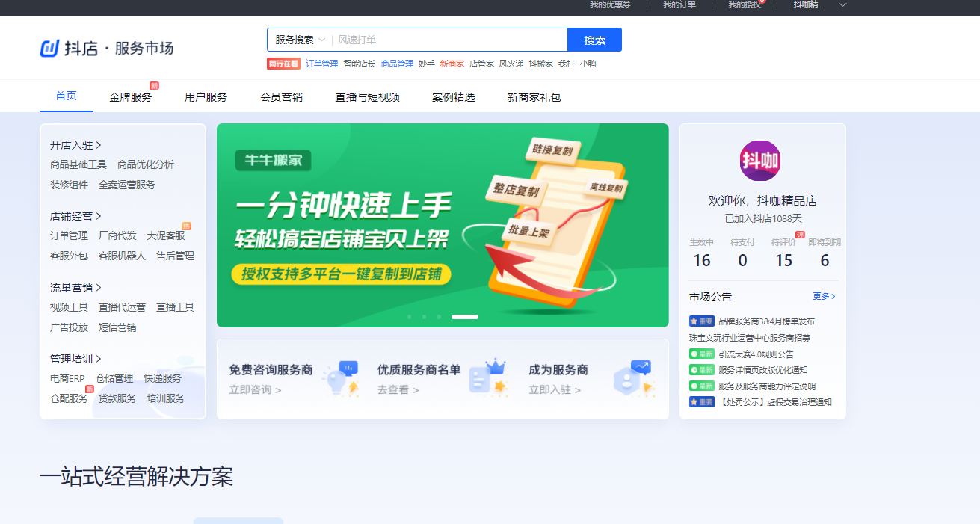Click the 最新 badge beside 服务详情页改版优化通知
Viewport: 980px width, 524px height.
[702, 370]
